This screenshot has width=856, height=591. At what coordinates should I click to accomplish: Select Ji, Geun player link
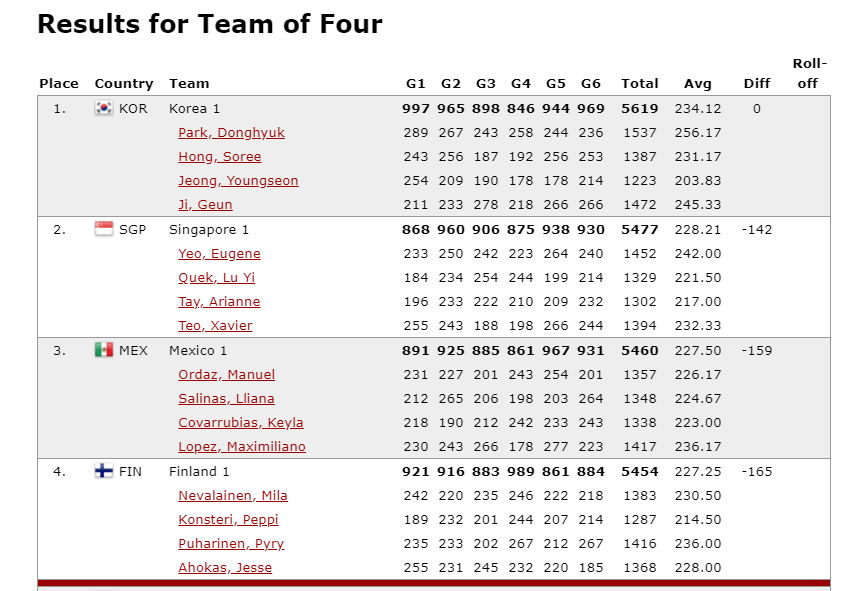[x=205, y=205]
